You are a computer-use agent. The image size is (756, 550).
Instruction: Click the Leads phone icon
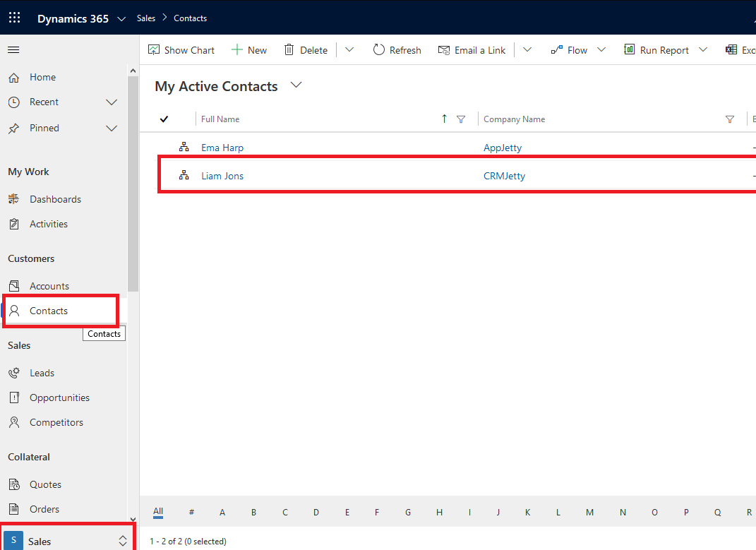[x=14, y=373]
